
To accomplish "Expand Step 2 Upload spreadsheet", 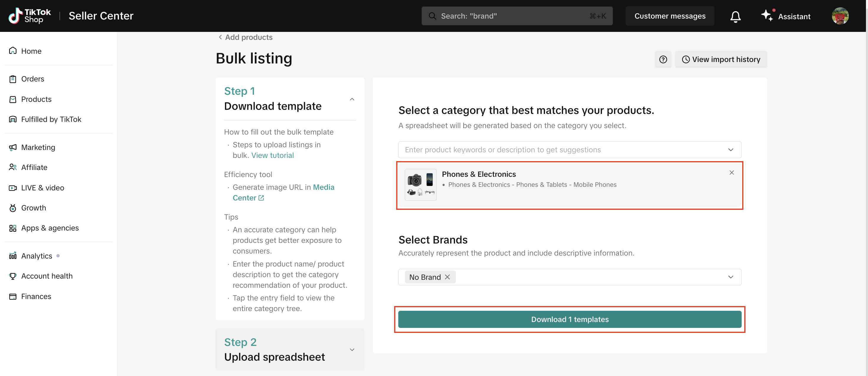I will (x=352, y=350).
